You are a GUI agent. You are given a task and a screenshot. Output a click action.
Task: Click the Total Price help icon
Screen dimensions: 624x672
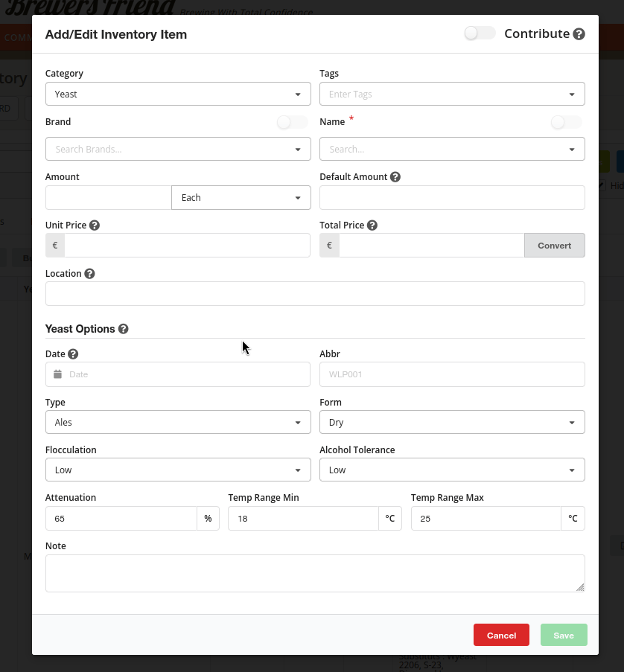tap(372, 225)
